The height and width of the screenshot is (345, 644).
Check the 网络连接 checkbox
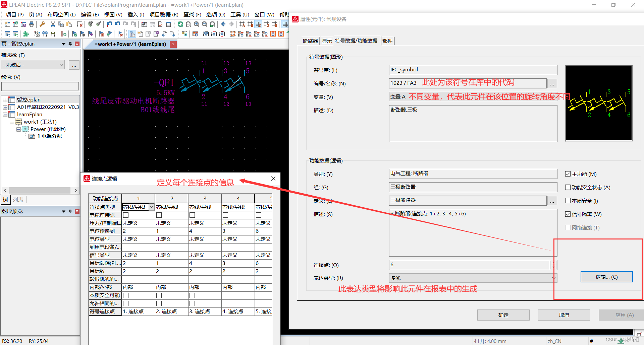[x=568, y=227]
